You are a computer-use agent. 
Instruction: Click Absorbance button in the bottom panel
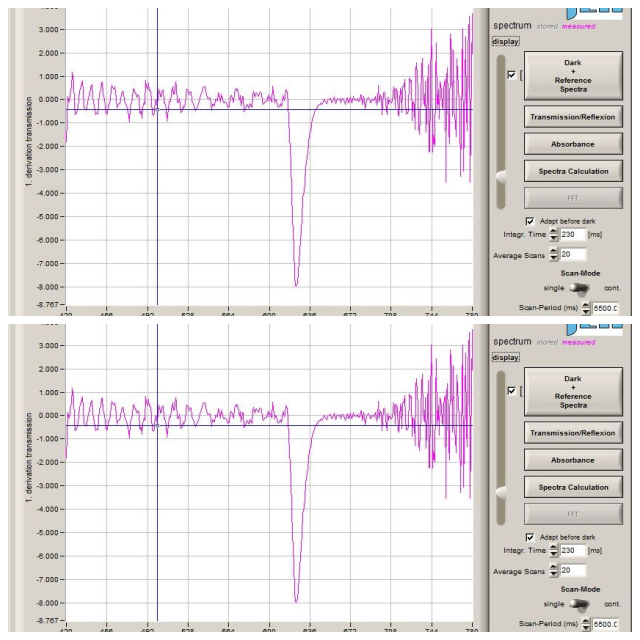click(573, 460)
